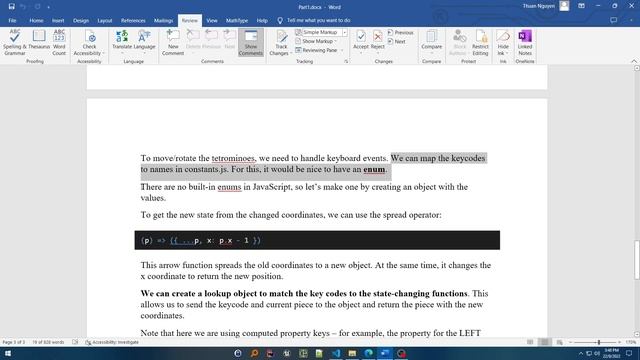Click the vertical scrollbar thumb
640x360 pixels.
637,260
